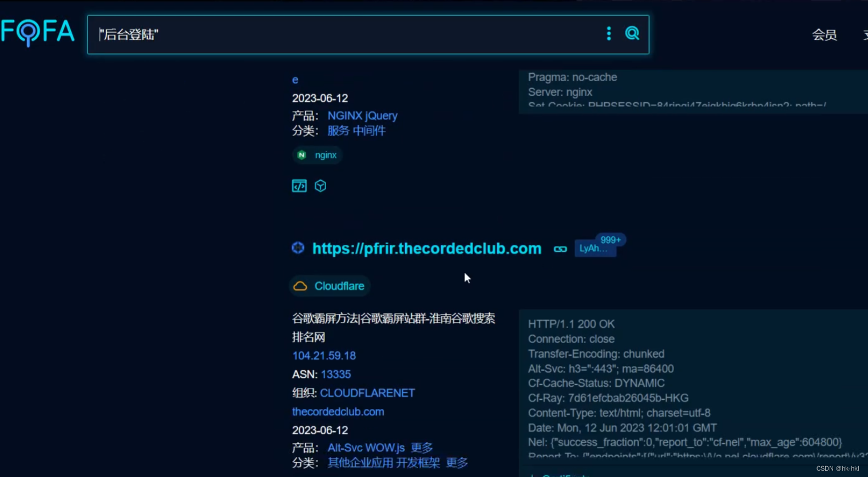Open the Alt-Svc product link
Image resolution: width=868 pixels, height=477 pixels.
click(346, 448)
